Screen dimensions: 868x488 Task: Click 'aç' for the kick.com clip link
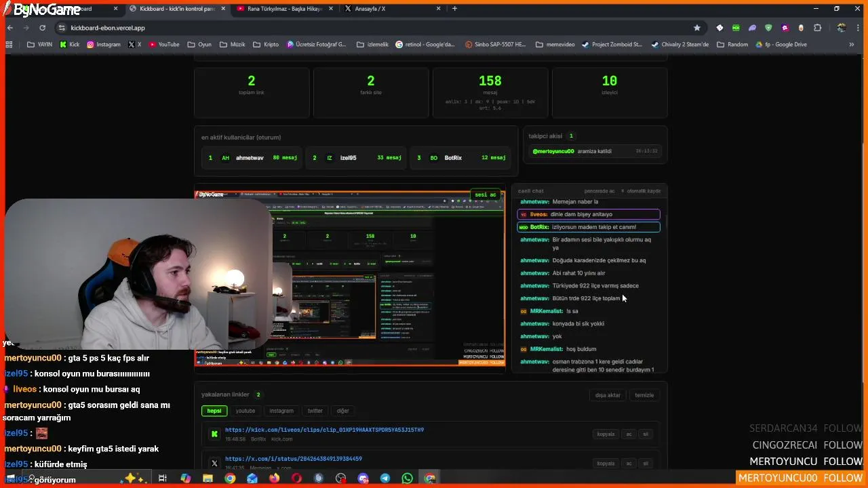click(x=629, y=434)
